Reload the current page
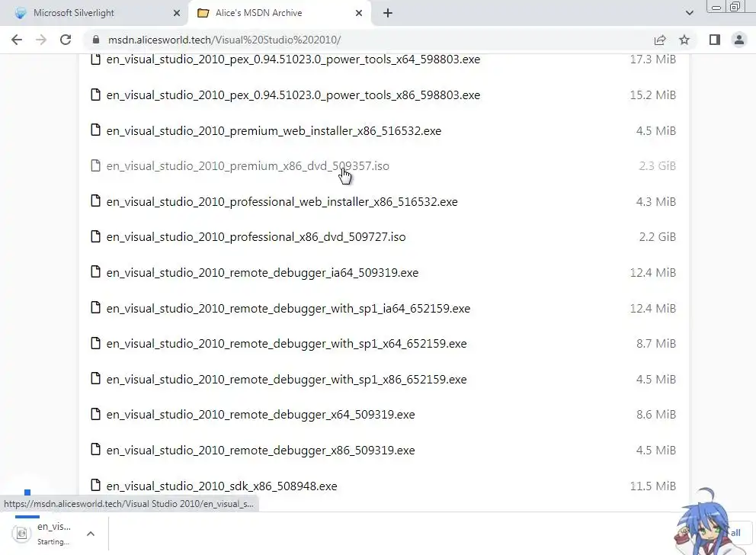Viewport: 756px width, 555px height. tap(66, 40)
